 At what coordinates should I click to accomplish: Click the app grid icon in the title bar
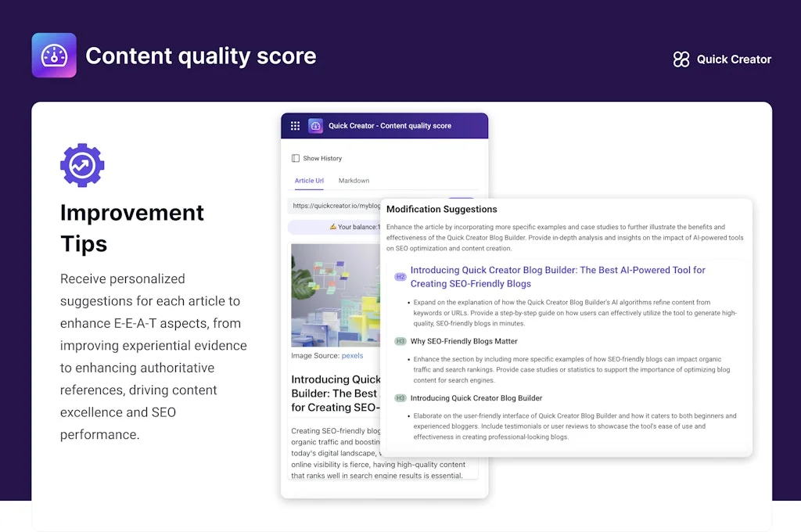point(296,126)
